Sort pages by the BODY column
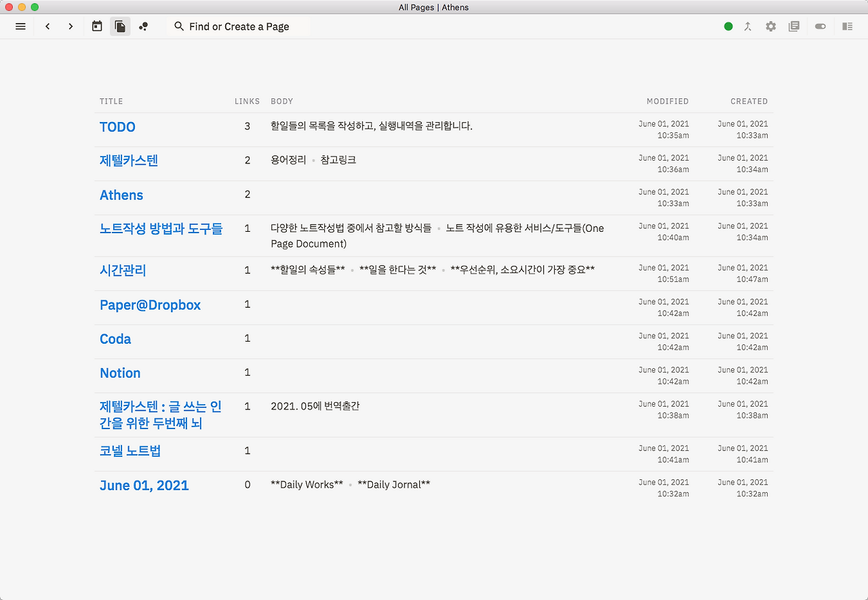The width and height of the screenshot is (868, 600). [282, 101]
